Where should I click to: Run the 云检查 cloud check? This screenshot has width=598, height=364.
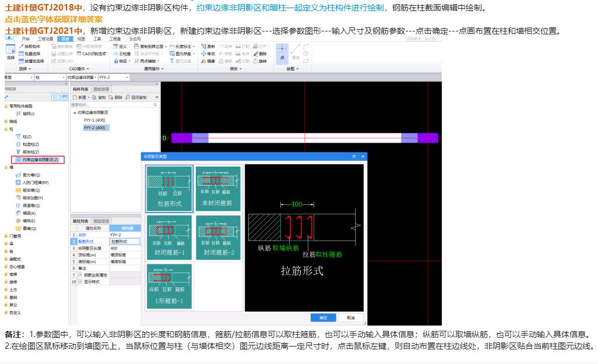pyautogui.click(x=122, y=54)
